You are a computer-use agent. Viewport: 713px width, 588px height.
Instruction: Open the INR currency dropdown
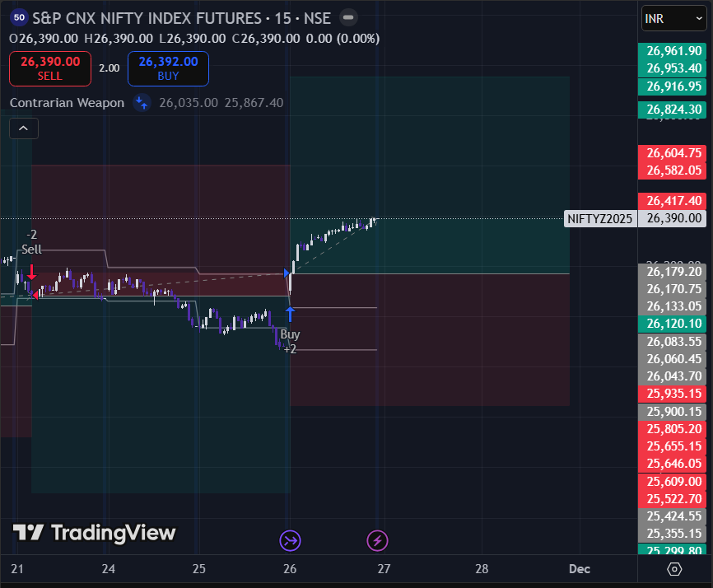pos(673,19)
